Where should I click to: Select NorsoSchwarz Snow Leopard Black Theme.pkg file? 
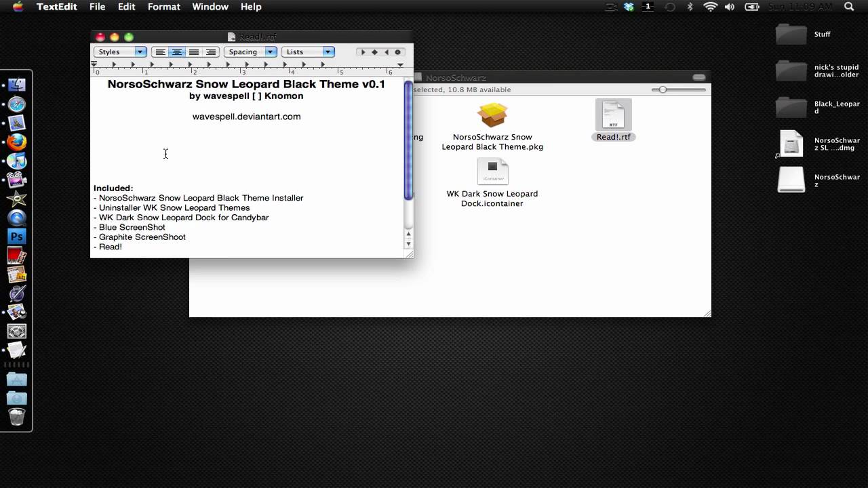pyautogui.click(x=492, y=127)
